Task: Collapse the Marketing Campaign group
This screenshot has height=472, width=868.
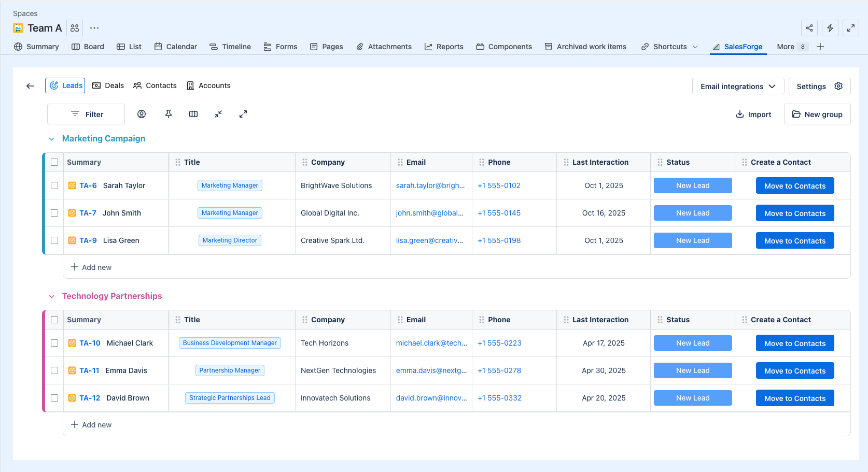Action: [51, 139]
